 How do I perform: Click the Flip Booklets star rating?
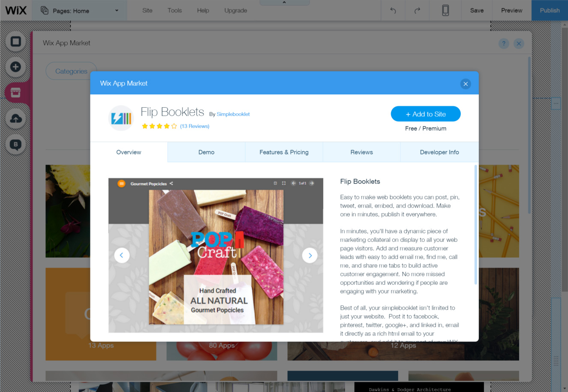coord(159,126)
